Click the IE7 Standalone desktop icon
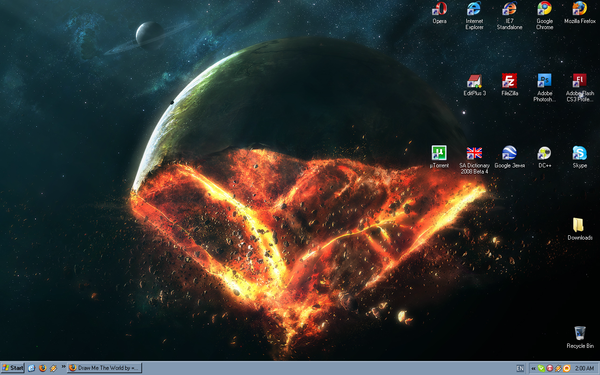This screenshot has width=600, height=375. pos(509,15)
